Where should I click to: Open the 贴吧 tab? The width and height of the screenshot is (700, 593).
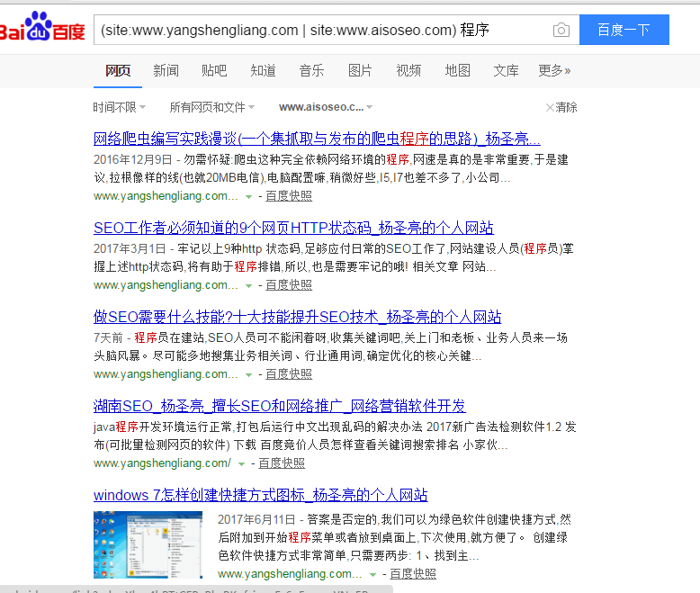pyautogui.click(x=214, y=70)
